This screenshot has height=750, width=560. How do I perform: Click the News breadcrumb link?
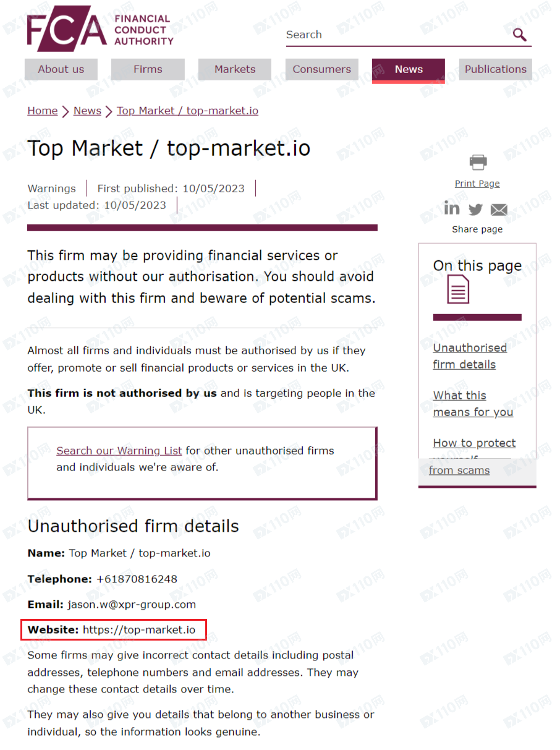tap(87, 111)
